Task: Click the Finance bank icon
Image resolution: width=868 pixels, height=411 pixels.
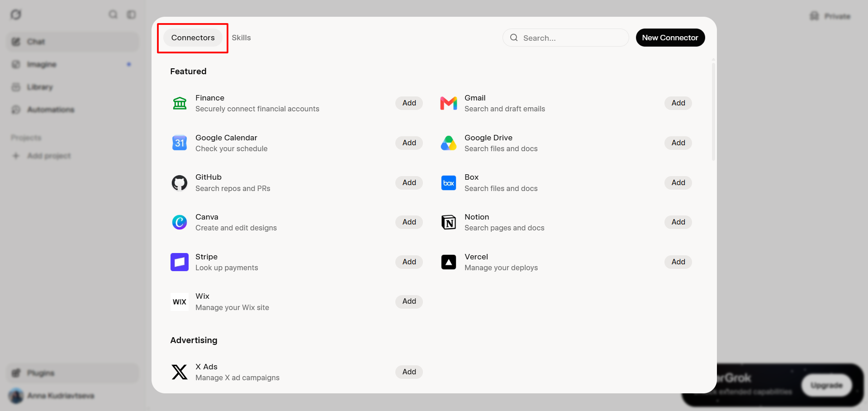Action: (180, 103)
